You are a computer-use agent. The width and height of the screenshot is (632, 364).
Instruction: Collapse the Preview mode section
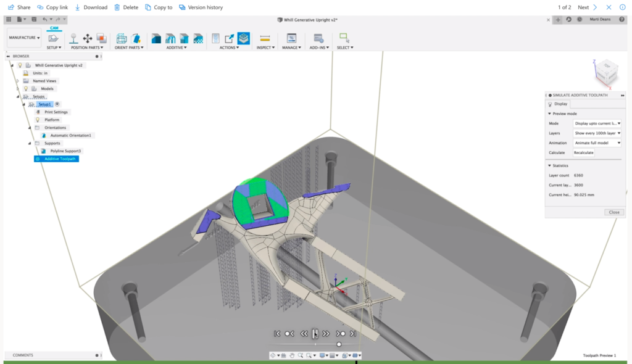click(549, 114)
